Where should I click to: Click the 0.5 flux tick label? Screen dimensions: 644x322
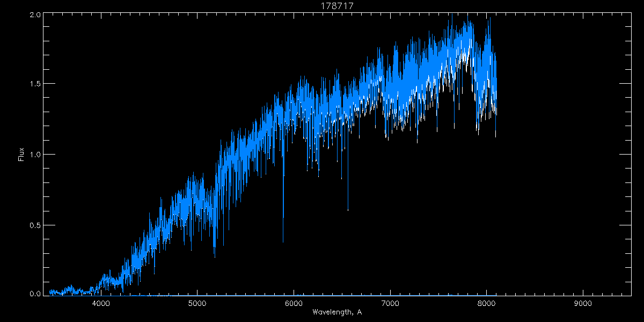point(35,225)
